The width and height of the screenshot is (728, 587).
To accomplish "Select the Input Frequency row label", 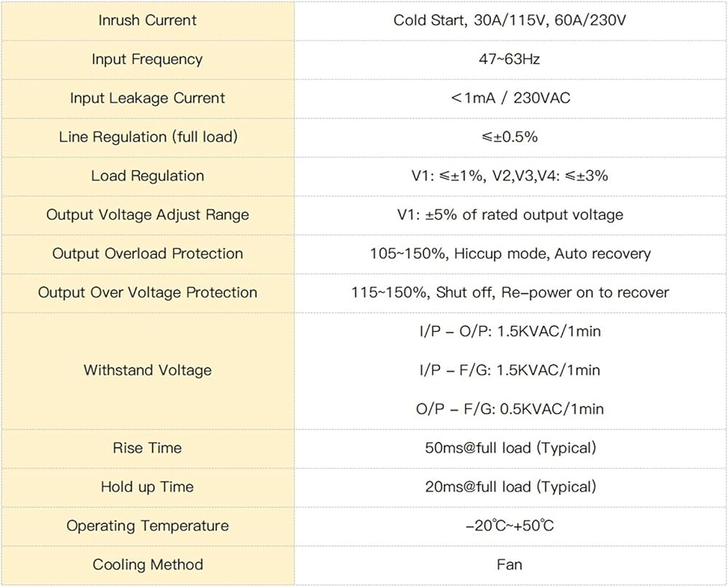I will [x=147, y=60].
